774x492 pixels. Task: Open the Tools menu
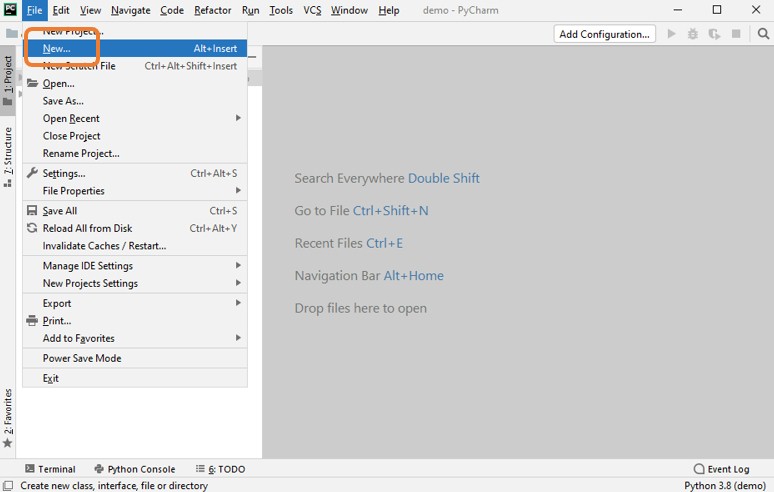(x=281, y=10)
